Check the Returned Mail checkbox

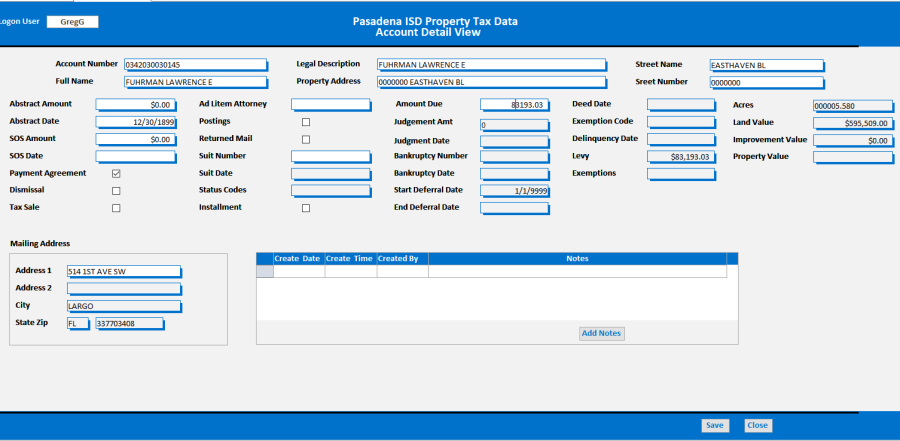click(x=306, y=139)
